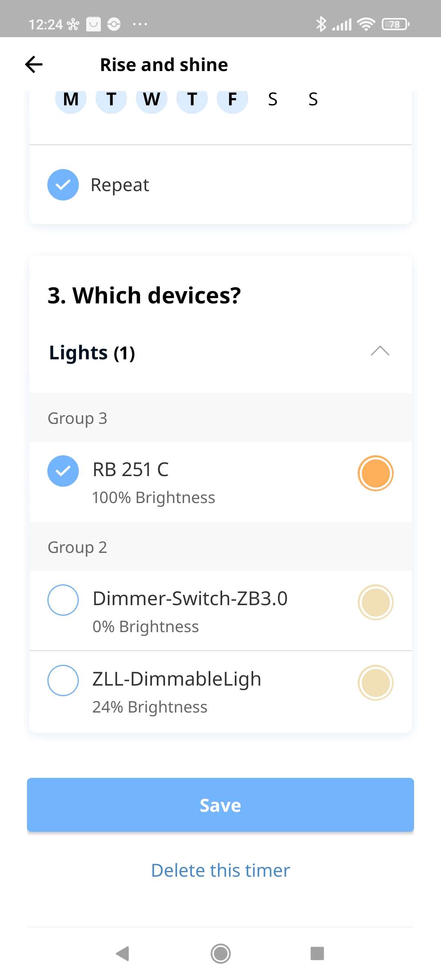This screenshot has width=441, height=980.
Task: Toggle Wednesday in the day selector
Action: click(x=151, y=99)
